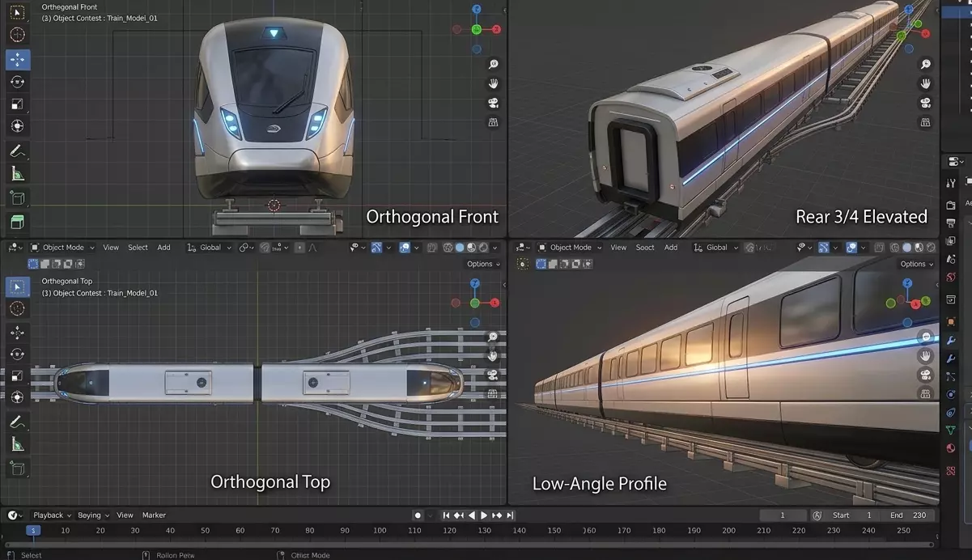Select the Move tool in front viewport toolbar

click(x=18, y=59)
